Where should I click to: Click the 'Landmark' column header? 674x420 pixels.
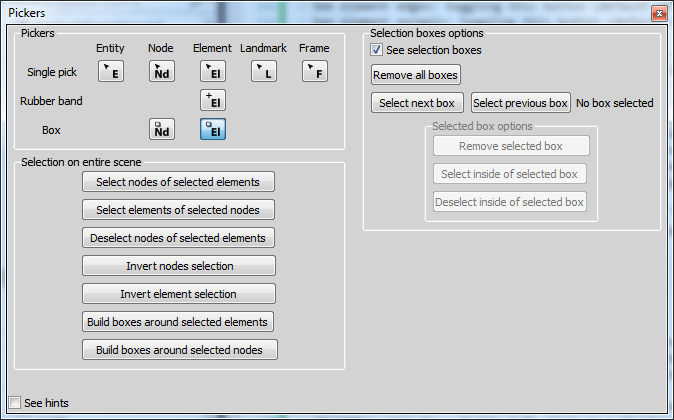[x=263, y=48]
